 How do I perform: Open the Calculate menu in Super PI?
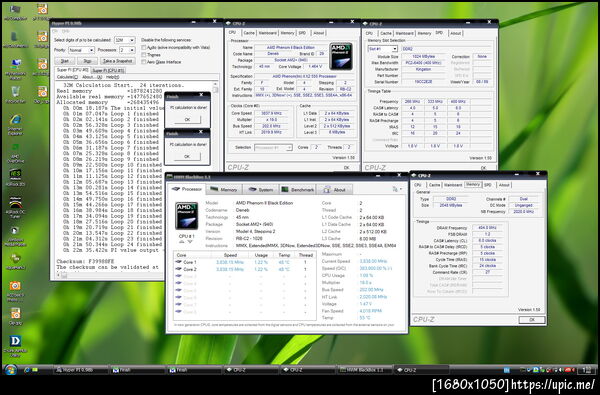67,77
